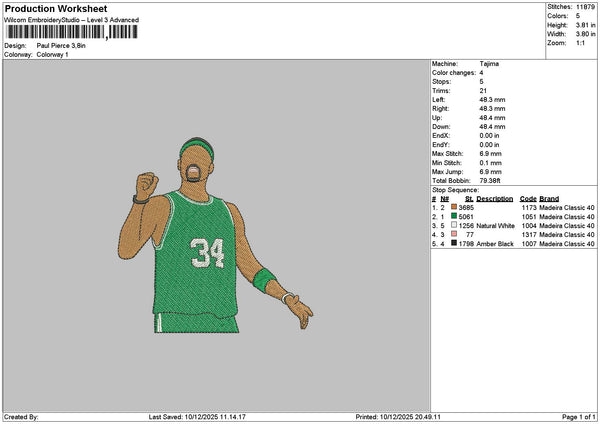600x424 pixels.
Task: Click thread code '1173' in stop sequence
Action: (x=529, y=207)
